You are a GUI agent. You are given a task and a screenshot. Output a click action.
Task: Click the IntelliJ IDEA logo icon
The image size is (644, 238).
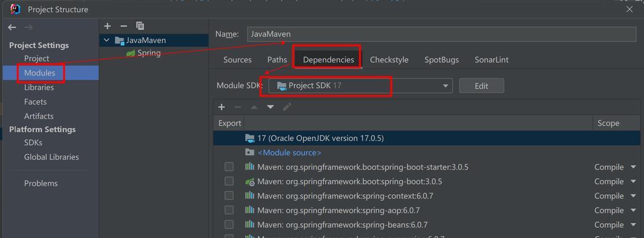tap(15, 9)
